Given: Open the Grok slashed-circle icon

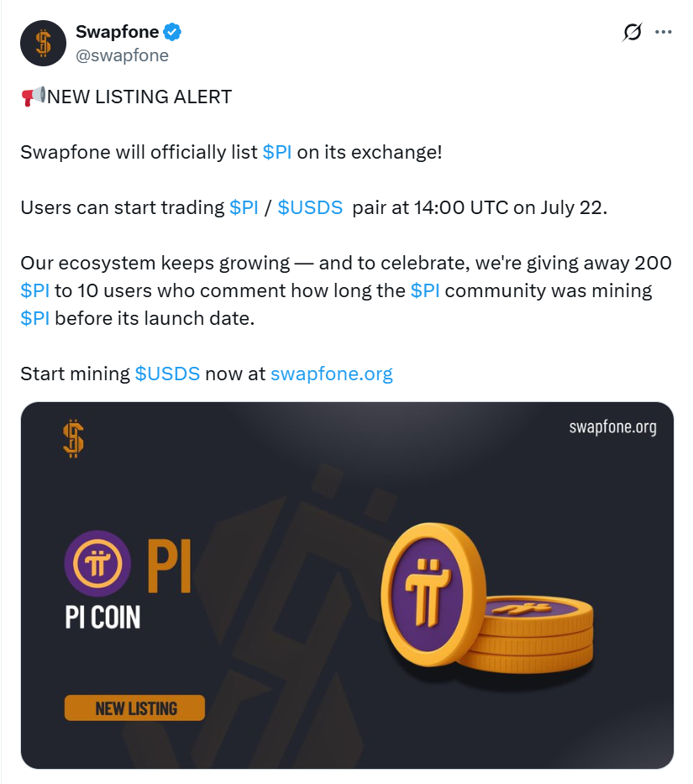Looking at the screenshot, I should coord(632,33).
